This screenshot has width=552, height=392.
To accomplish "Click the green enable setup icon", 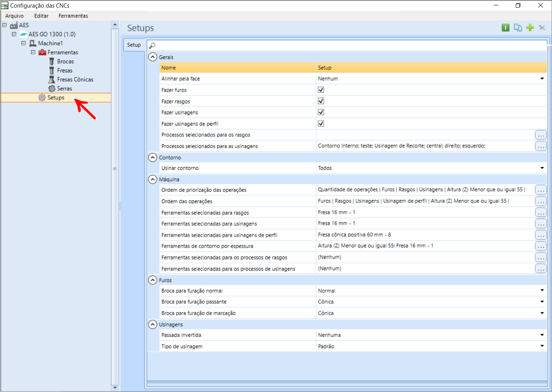I will pyautogui.click(x=506, y=27).
